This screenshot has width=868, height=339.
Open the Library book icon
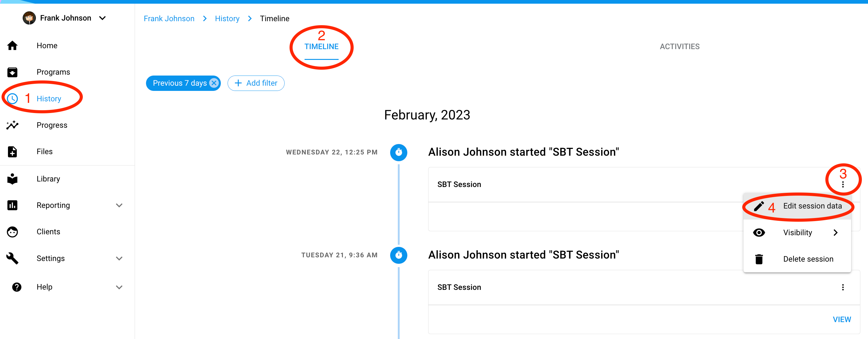pos(13,179)
